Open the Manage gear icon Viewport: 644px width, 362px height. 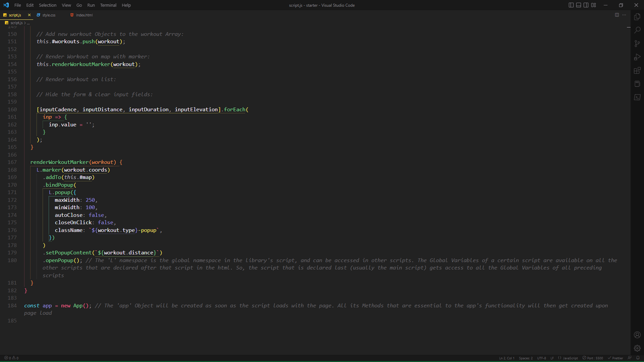tap(637, 348)
